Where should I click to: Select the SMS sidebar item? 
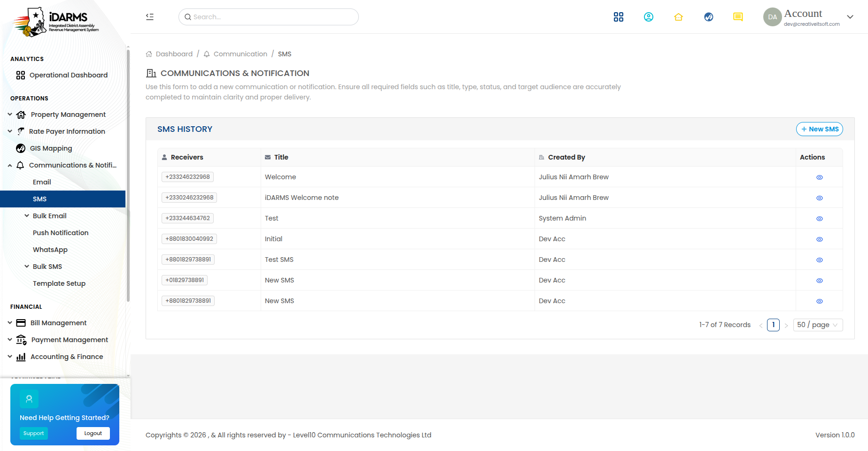coord(63,199)
